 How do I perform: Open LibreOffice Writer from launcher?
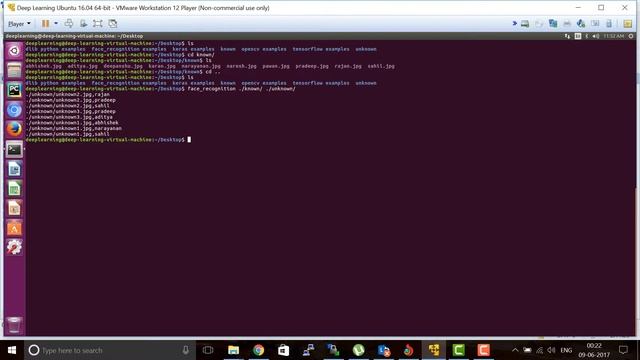point(14,169)
